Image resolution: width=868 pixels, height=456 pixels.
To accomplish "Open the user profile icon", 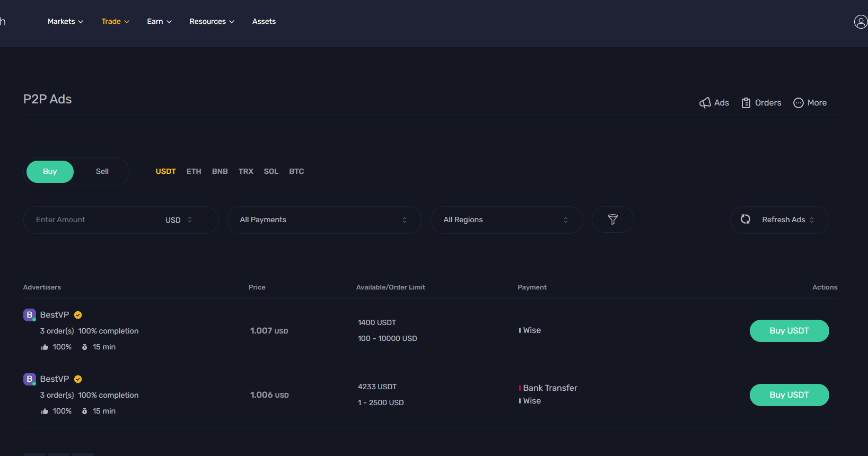I will (860, 22).
